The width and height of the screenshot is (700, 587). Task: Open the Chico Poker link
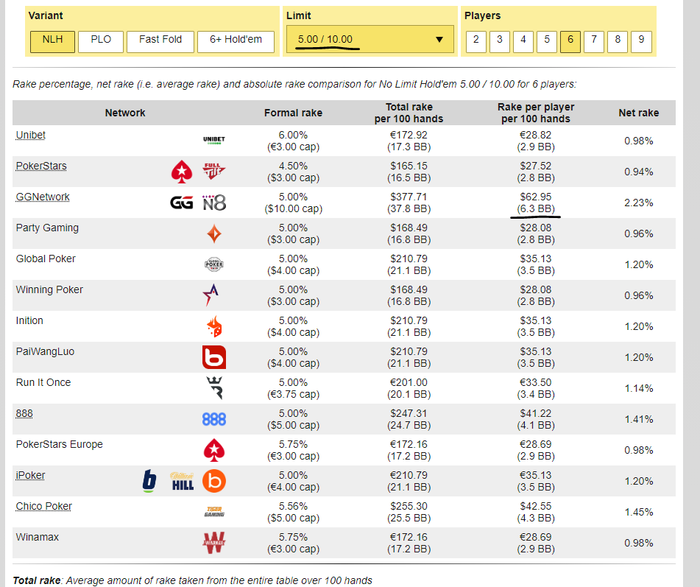pyautogui.click(x=43, y=506)
